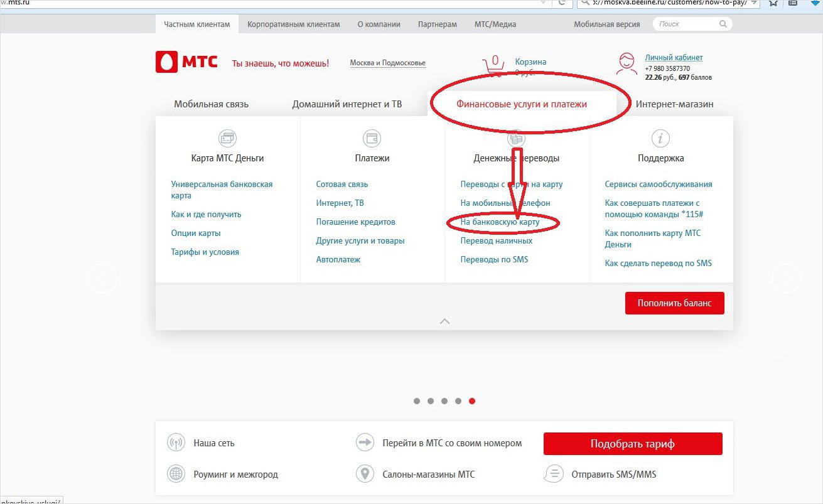
Task: Open the Интернет, ТВ payments link
Action: (x=340, y=203)
